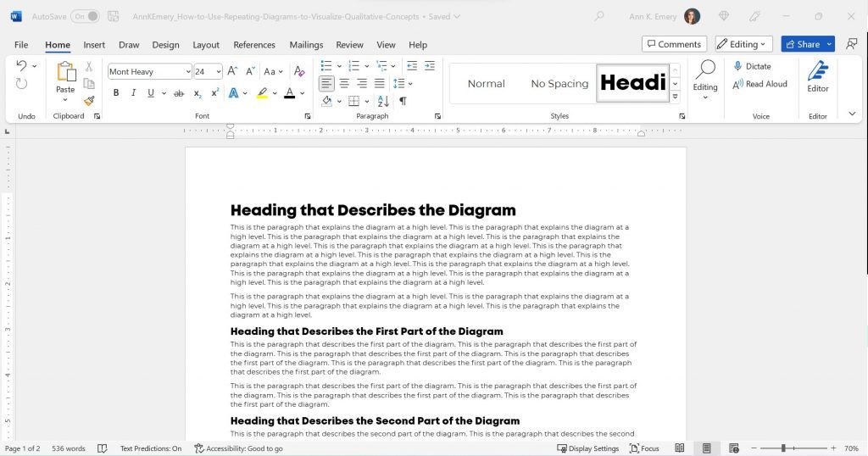Toggle Strikethrough formatting
Screen dimensions: 868x456
pyautogui.click(x=179, y=93)
